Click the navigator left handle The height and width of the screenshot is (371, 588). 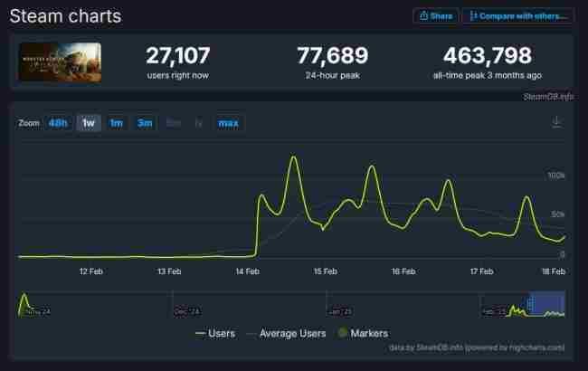(530, 304)
